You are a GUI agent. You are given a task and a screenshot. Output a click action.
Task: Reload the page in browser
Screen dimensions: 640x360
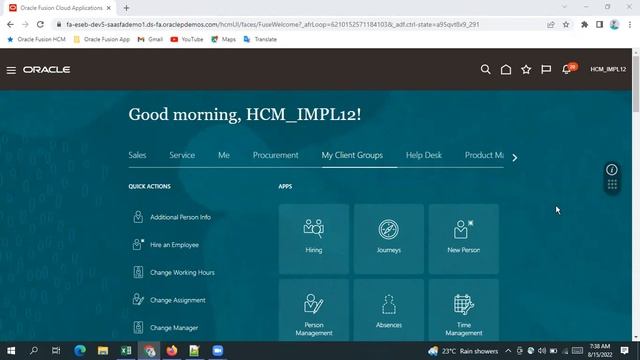tap(40, 24)
